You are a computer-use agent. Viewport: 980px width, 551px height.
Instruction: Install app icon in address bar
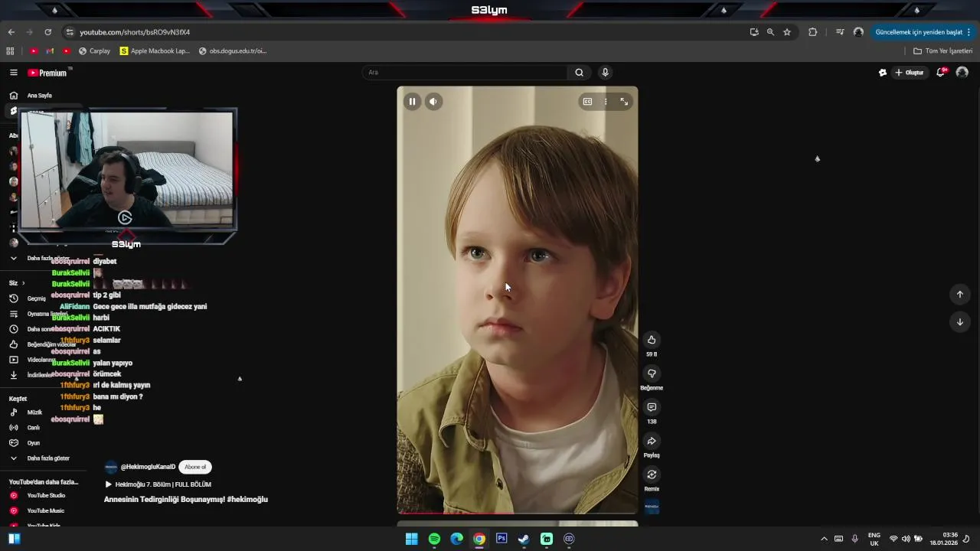tap(754, 32)
